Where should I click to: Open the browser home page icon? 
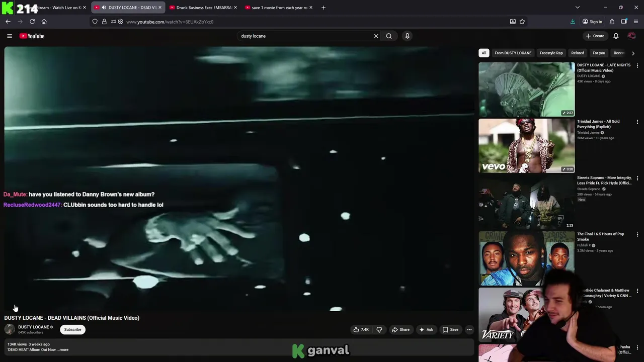44,22
